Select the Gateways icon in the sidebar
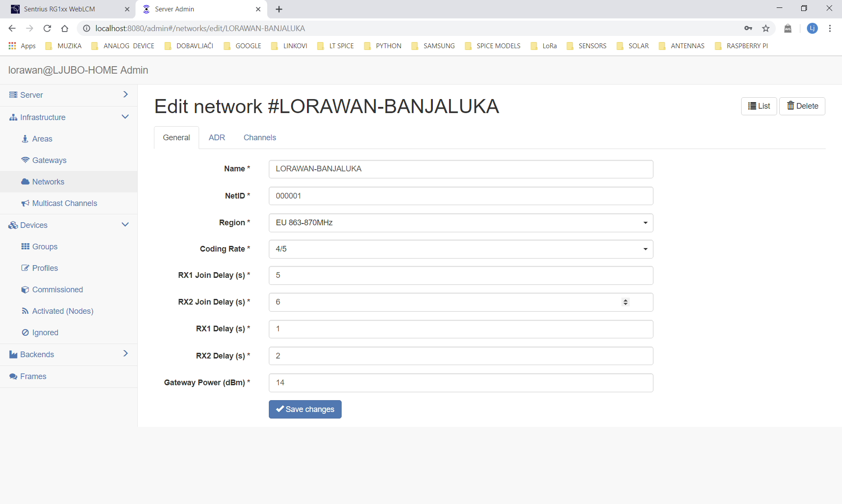Screen dimensions: 842x504 [26, 160]
